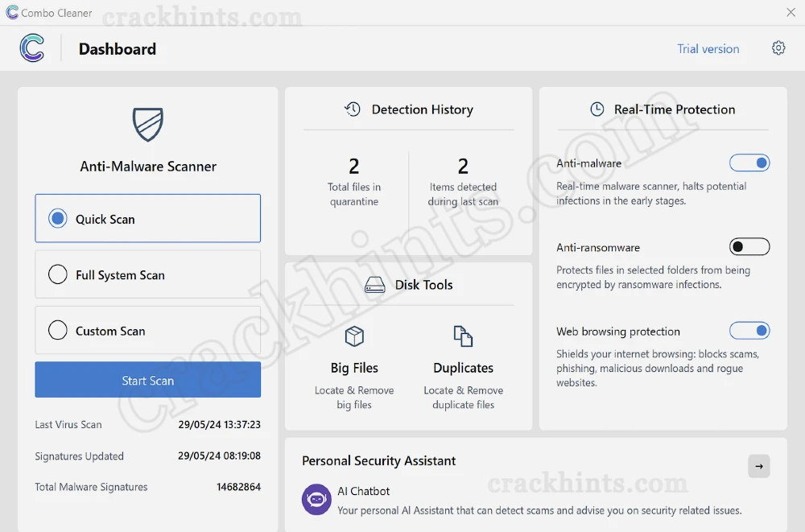Viewport: 805px width, 532px height.
Task: Click the AI Chatbot assistant icon
Action: pyautogui.click(x=316, y=499)
